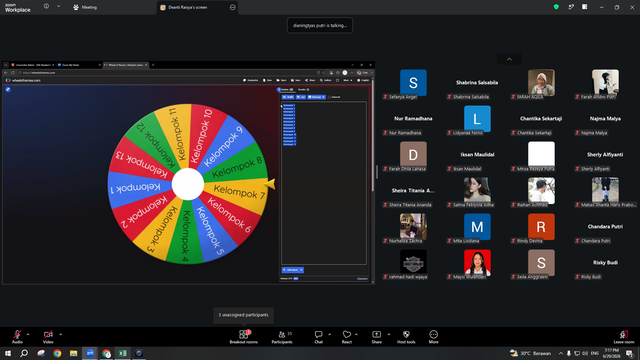This screenshot has width=640, height=360.
Task: Open Windows taskbar search
Action: click(x=24, y=353)
